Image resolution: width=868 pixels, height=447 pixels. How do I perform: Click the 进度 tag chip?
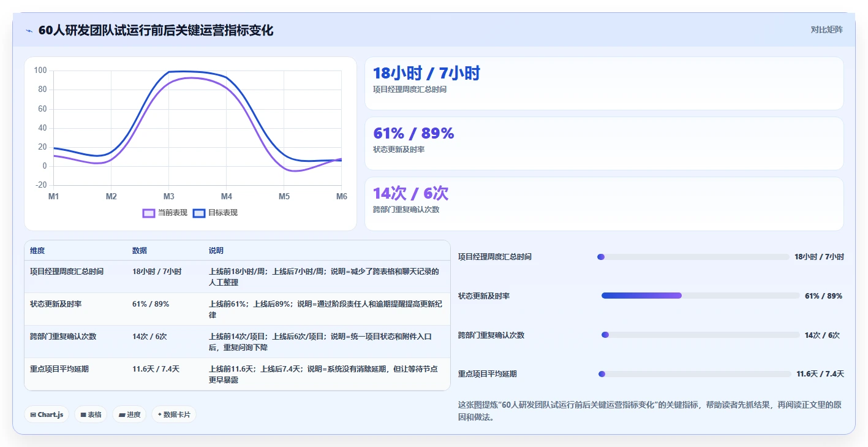tap(129, 415)
